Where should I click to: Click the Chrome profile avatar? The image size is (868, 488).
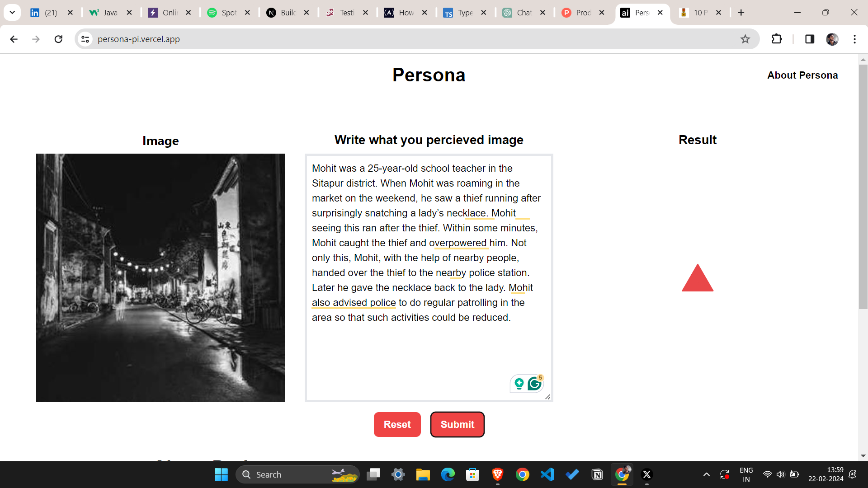click(x=832, y=39)
